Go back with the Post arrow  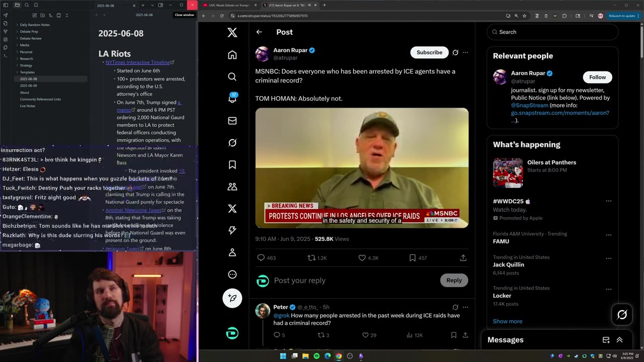coord(259,32)
